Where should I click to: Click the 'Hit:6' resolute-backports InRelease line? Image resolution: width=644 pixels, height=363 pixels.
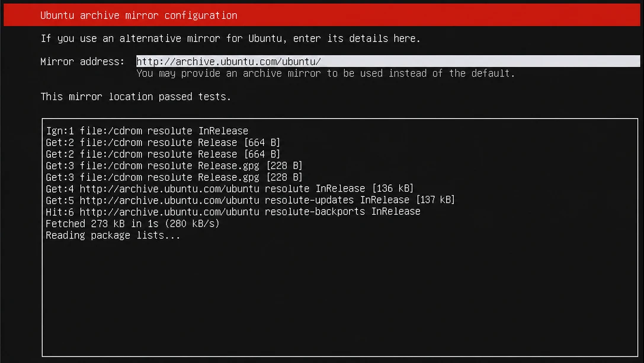coord(233,211)
